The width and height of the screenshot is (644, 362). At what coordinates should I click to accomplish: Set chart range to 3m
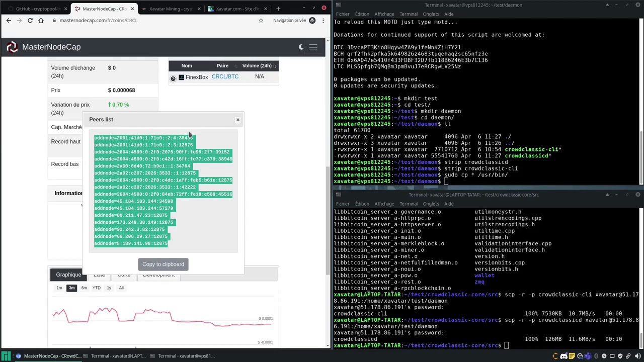point(71,288)
